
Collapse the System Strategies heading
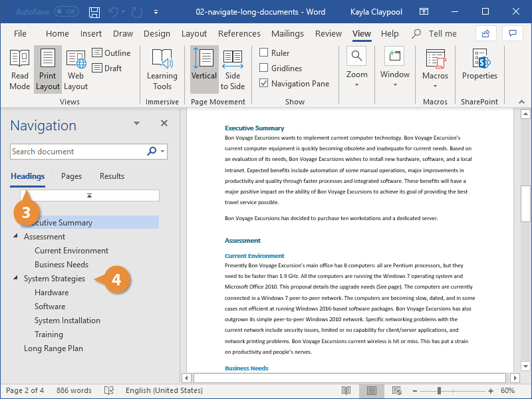pyautogui.click(x=15, y=278)
